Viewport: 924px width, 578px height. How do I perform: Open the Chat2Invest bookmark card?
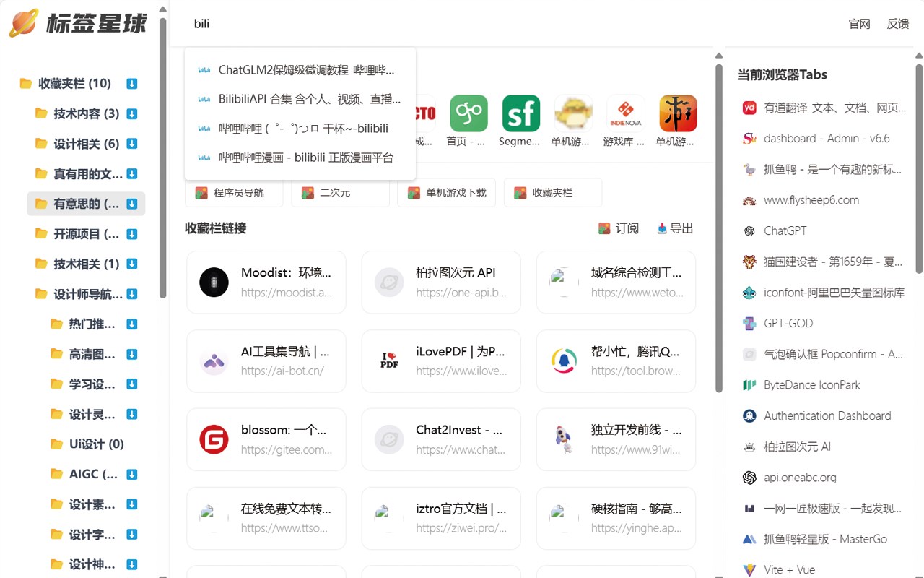441,439
